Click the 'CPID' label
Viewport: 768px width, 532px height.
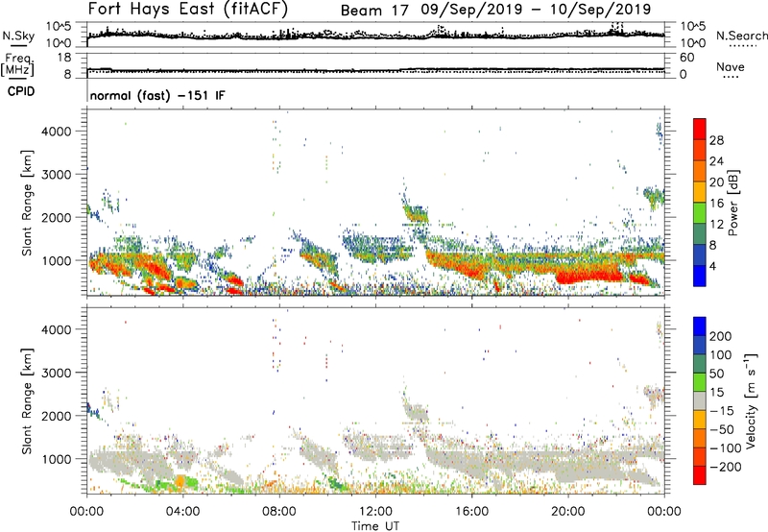21,91
